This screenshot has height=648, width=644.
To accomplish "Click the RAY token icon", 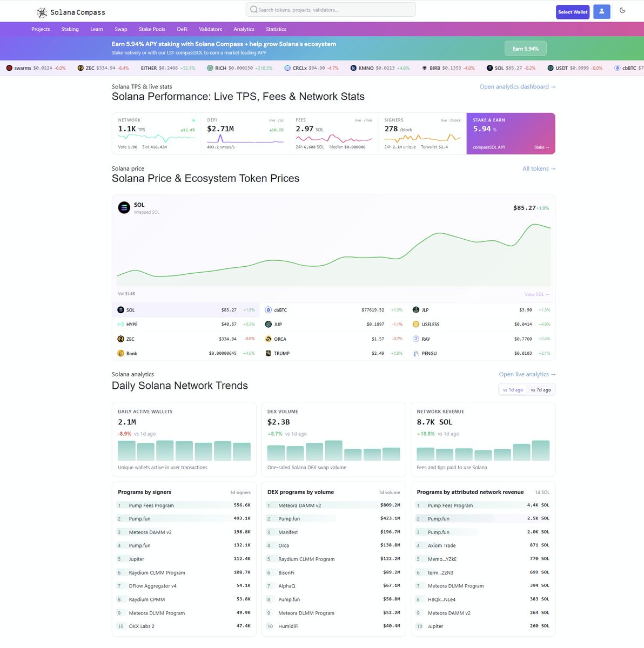I will tap(416, 339).
